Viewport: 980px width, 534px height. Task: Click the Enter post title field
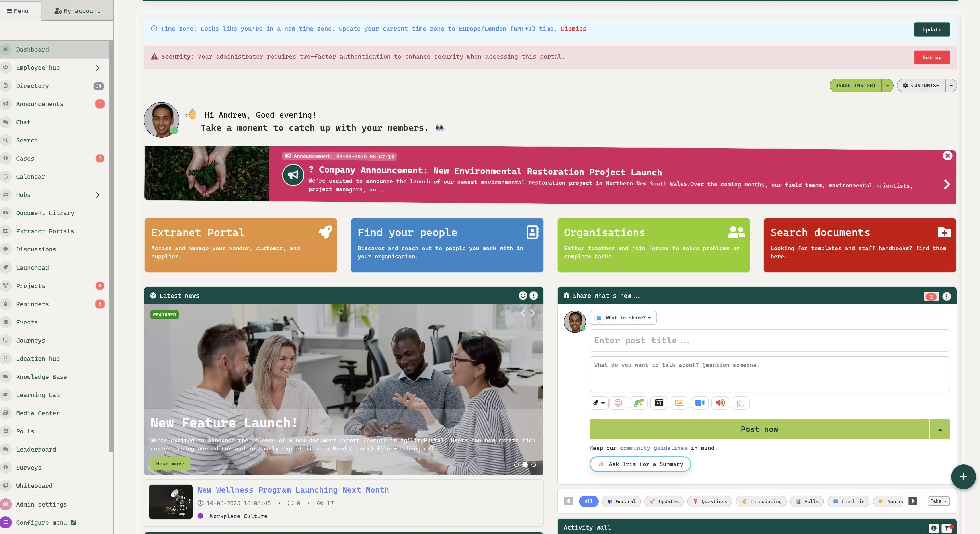point(770,340)
